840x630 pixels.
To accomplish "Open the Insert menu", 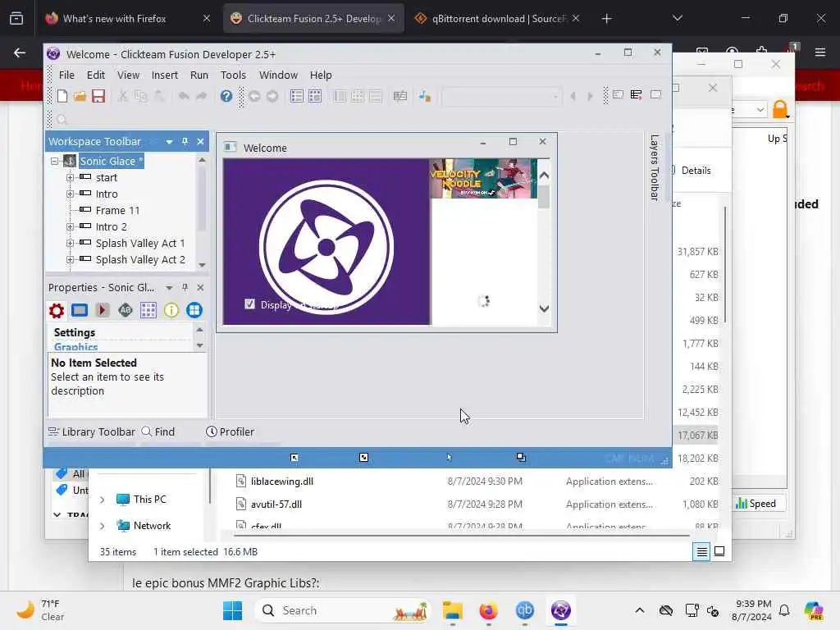I will (164, 75).
